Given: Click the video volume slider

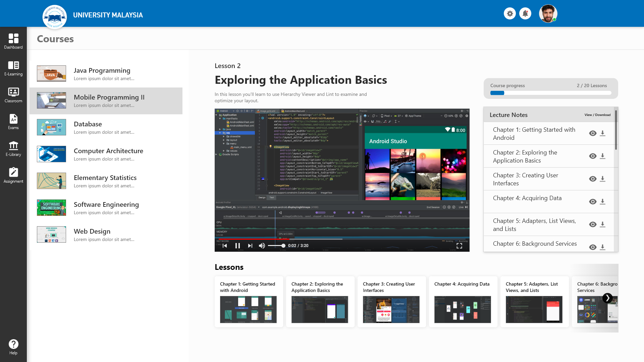Looking at the screenshot, I should [276, 246].
